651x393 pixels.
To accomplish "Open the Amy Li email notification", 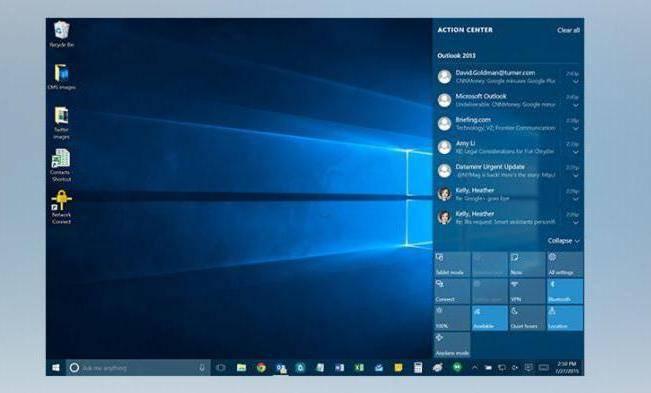I will click(508, 147).
